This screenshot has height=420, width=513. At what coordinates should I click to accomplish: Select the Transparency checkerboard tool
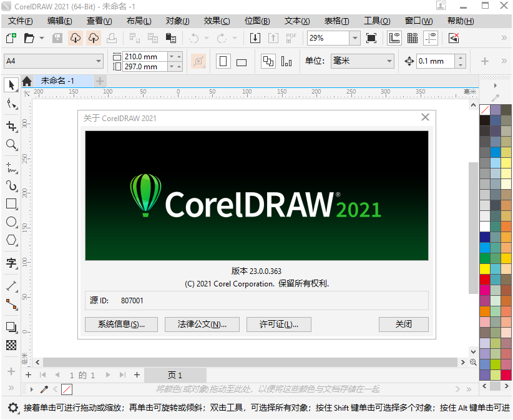(11, 345)
